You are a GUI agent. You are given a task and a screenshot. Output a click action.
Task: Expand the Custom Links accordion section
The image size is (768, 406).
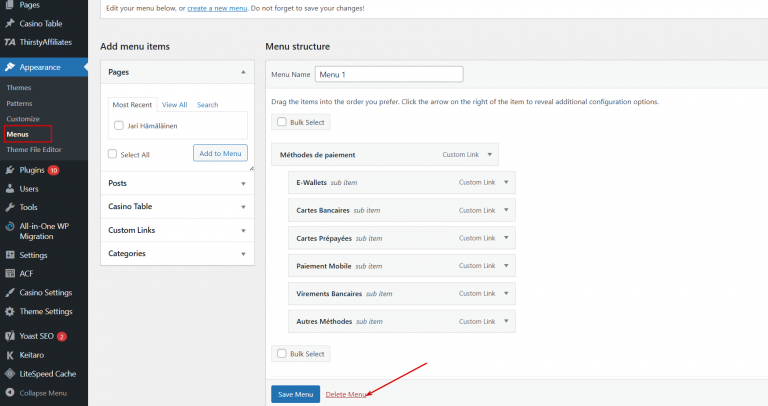coord(243,230)
